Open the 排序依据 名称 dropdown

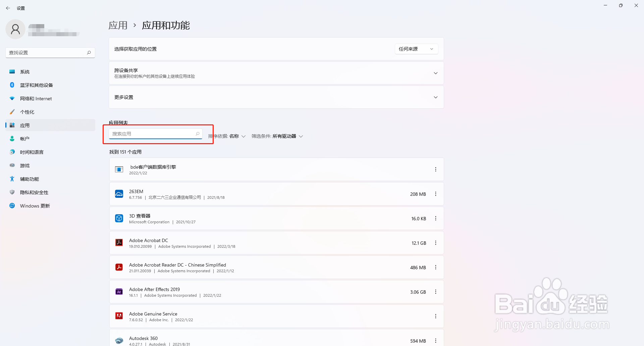[227, 136]
